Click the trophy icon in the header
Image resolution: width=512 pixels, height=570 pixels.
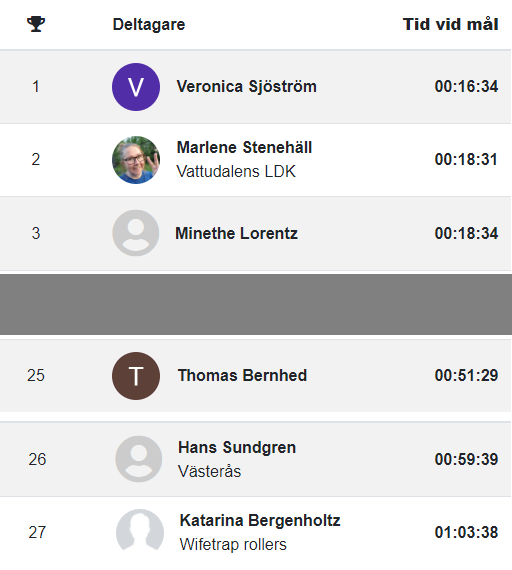[x=36, y=24]
